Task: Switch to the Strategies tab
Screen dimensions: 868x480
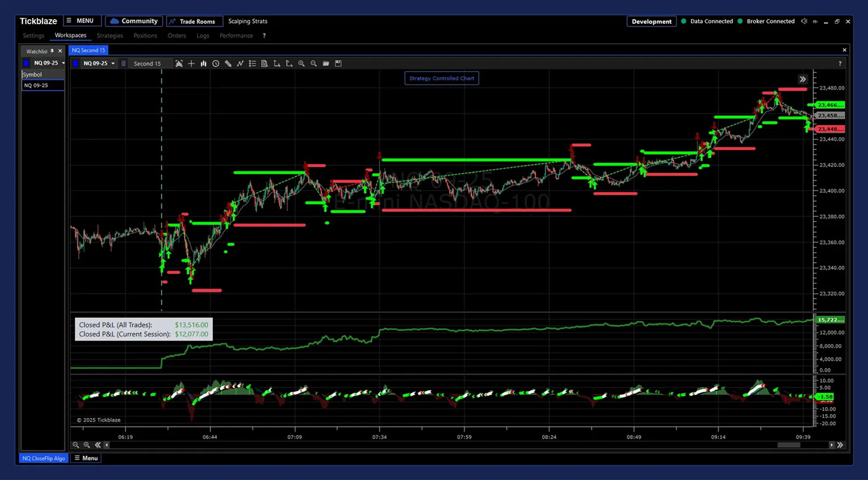Action: click(x=110, y=36)
